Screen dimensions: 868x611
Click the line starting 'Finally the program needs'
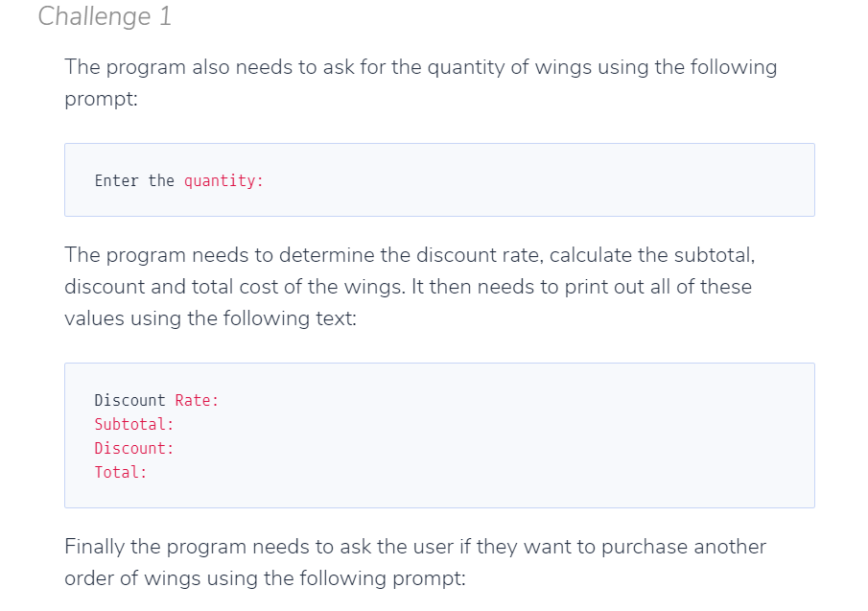pos(415,547)
